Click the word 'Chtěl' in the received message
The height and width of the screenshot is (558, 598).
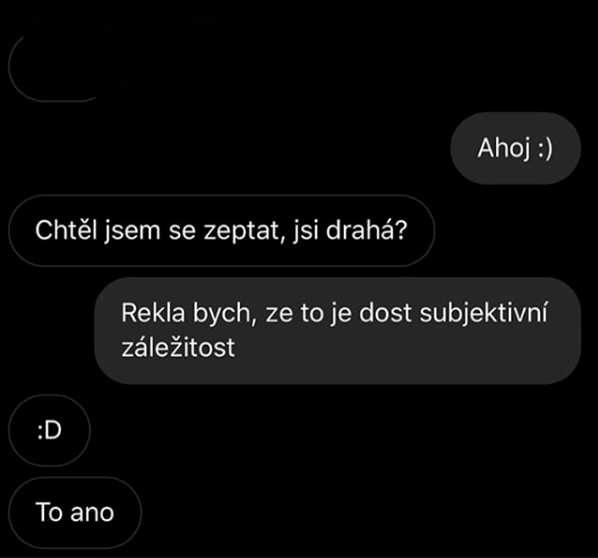(66, 230)
